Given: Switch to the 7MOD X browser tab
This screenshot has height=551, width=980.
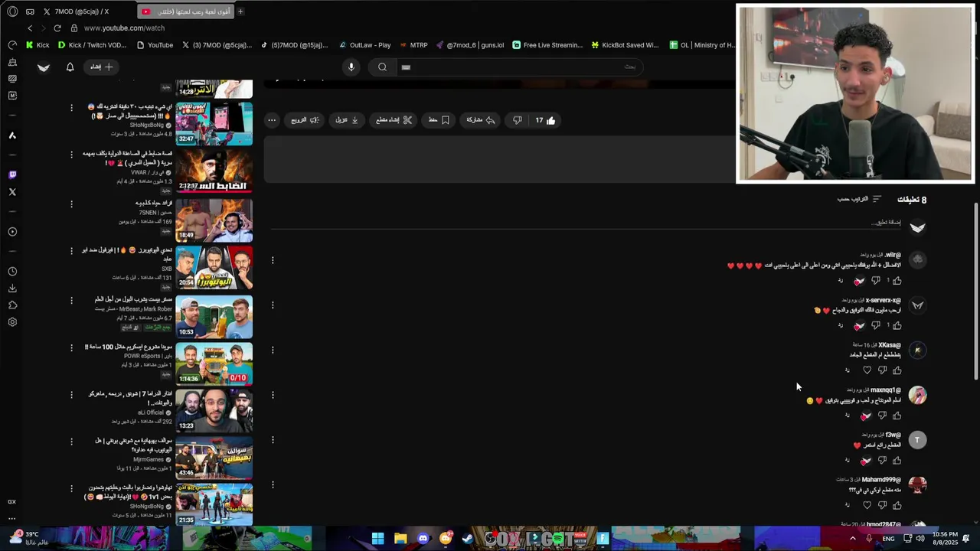Looking at the screenshot, I should pos(77,11).
